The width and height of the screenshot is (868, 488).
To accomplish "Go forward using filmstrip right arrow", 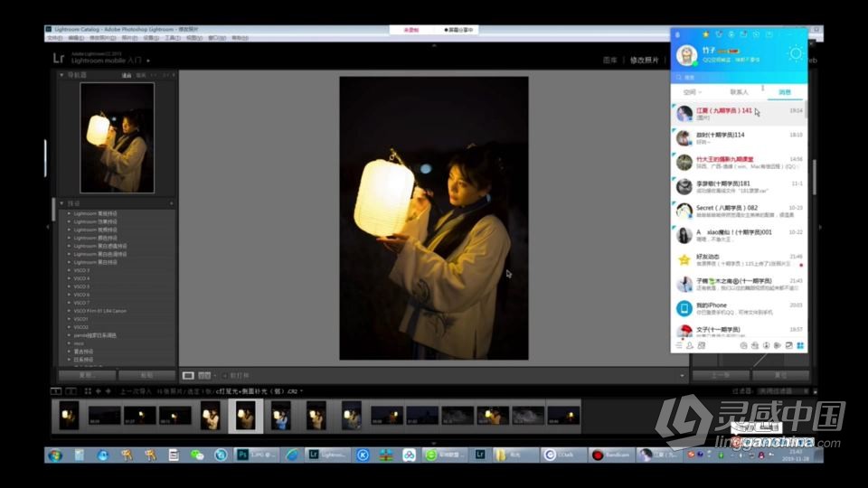I will (108, 391).
